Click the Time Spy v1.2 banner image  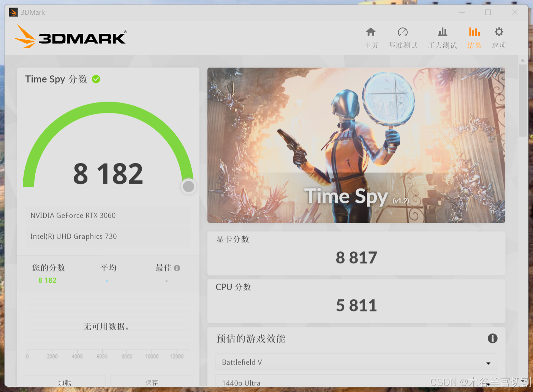click(x=356, y=145)
